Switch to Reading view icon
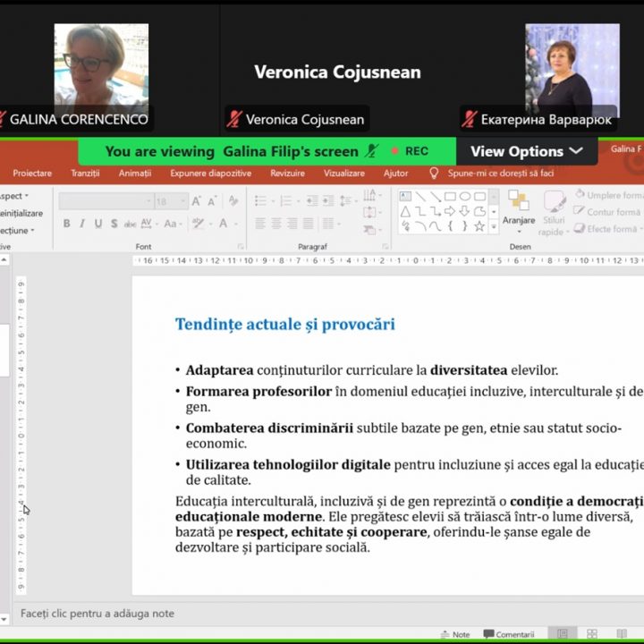Viewport: 644px width, 644px height. point(622,634)
